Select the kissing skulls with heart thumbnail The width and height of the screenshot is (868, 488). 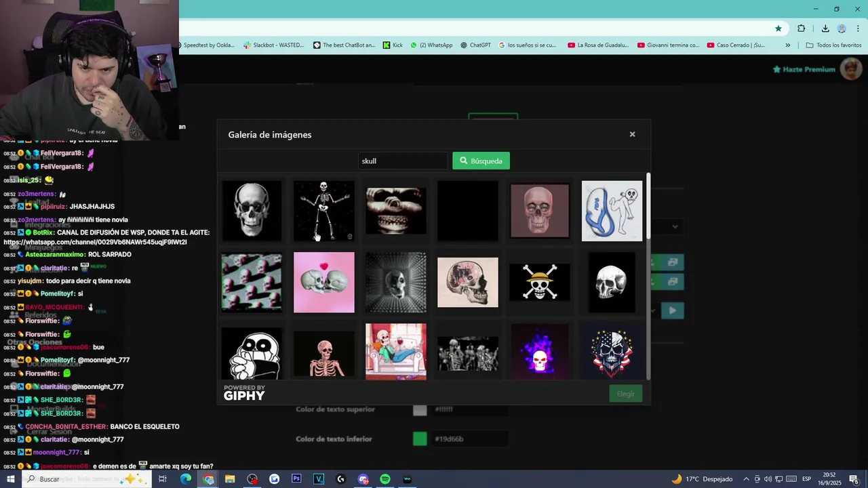[324, 283]
